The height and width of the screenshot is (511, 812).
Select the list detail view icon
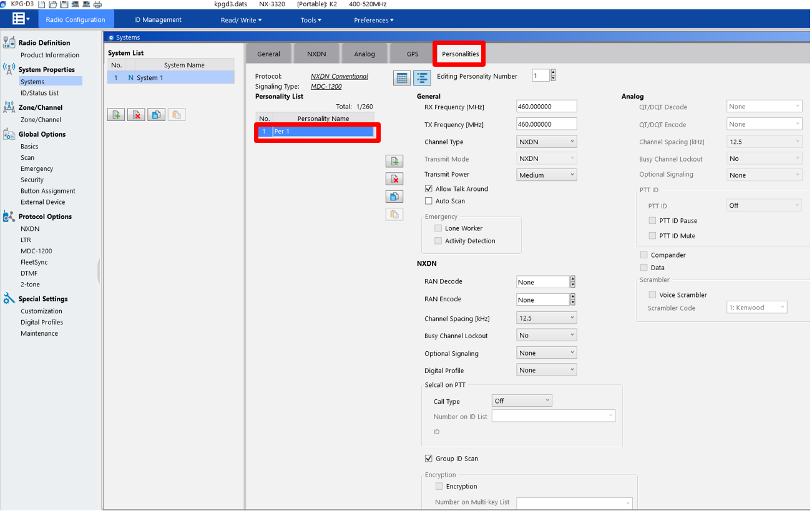click(422, 78)
